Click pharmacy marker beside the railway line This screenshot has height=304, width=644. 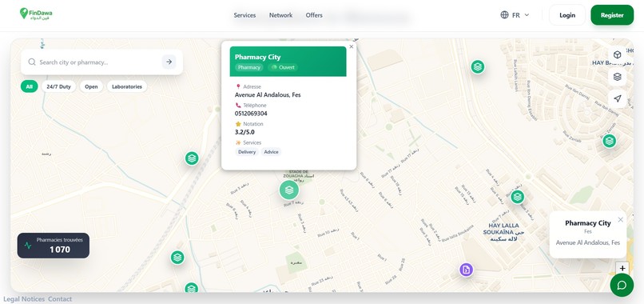pos(192,158)
